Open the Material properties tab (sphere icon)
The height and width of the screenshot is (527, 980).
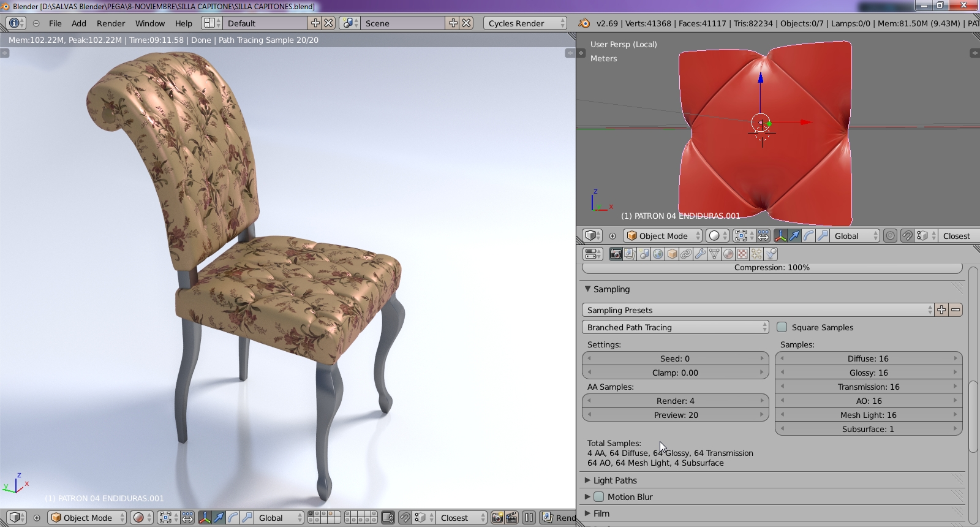tap(728, 254)
